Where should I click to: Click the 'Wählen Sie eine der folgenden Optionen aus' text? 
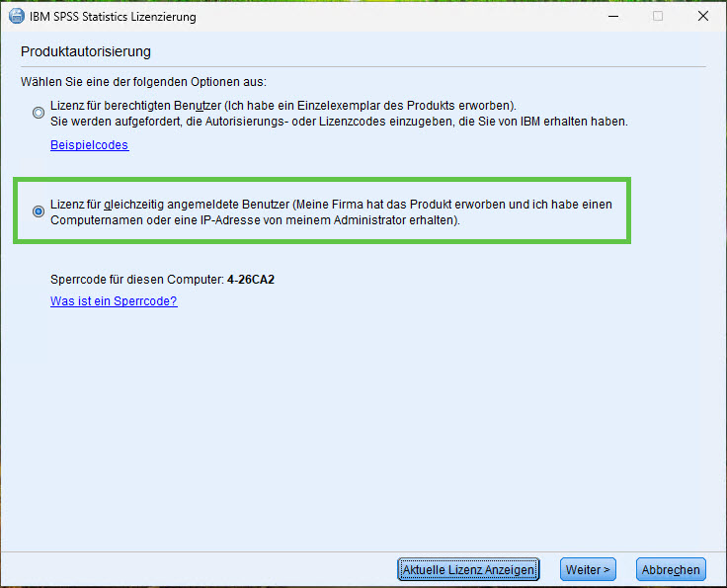(x=143, y=81)
